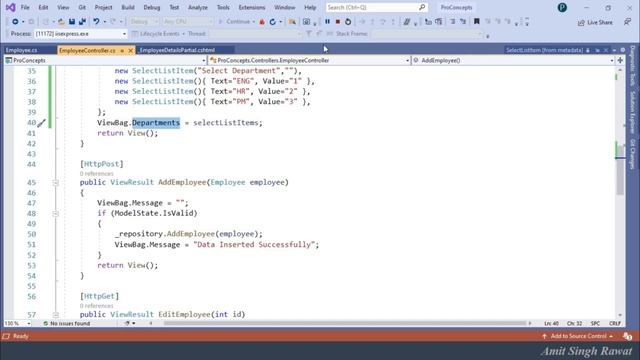
Task: Click the Hot Reload flame icon
Action: [x=262, y=22]
